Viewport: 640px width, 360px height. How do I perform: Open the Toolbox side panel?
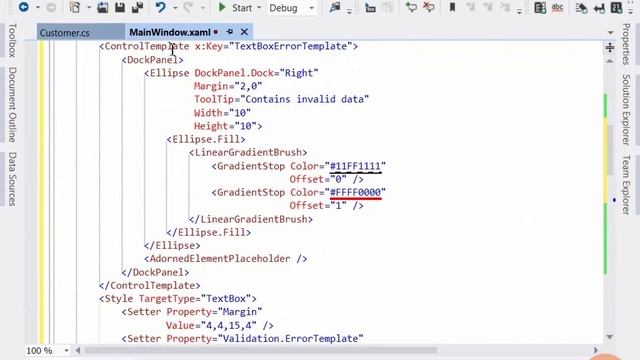(12, 40)
